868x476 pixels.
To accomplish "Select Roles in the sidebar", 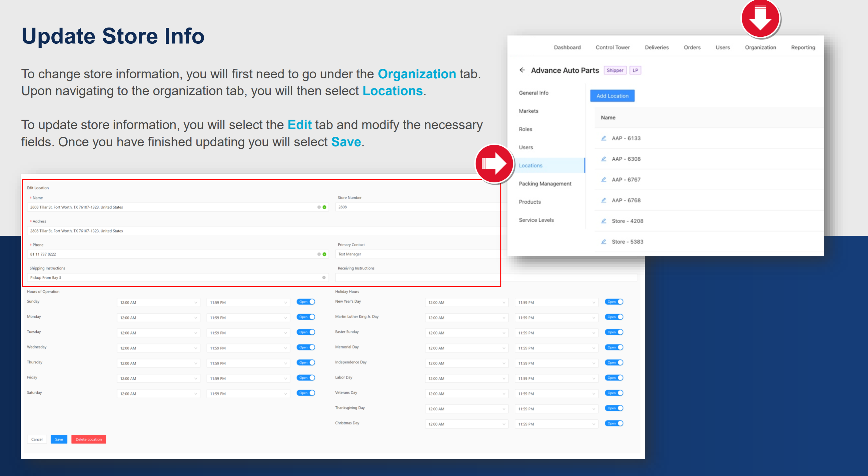I will click(525, 129).
